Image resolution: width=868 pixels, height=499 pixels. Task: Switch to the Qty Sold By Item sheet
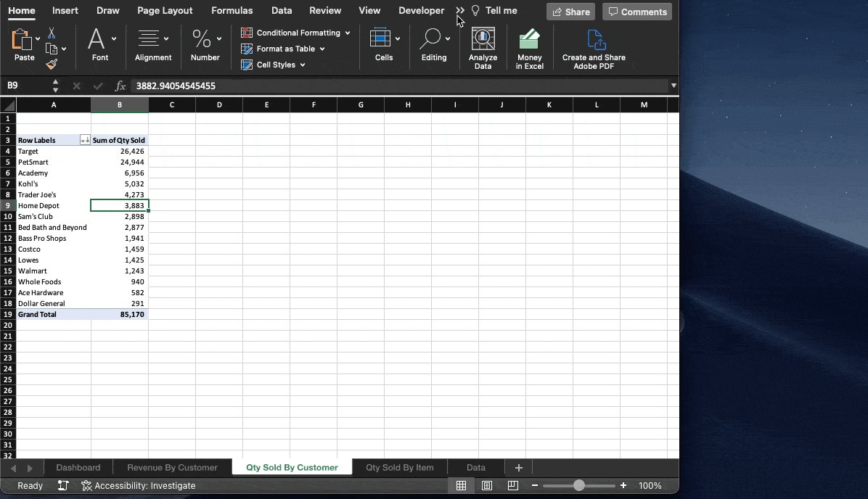pos(398,467)
